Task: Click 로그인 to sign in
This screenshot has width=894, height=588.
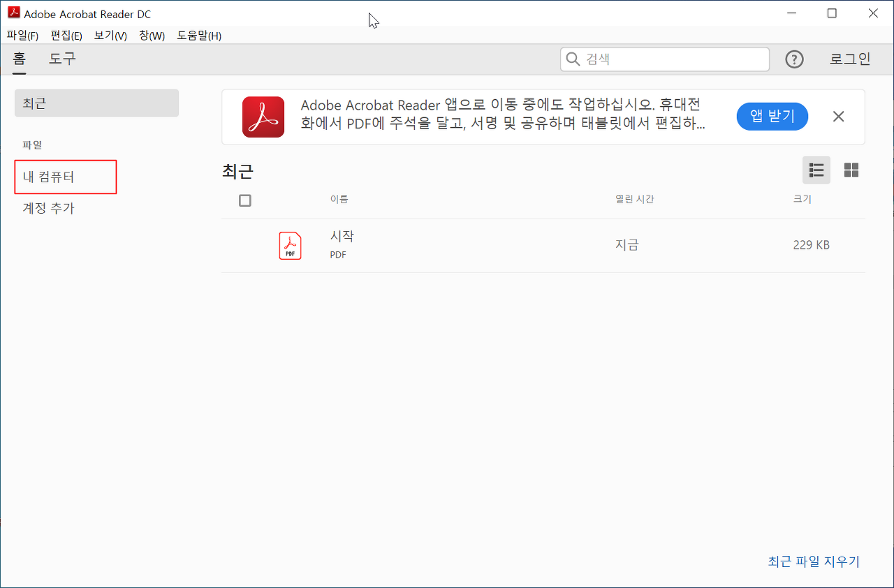Action: [x=850, y=59]
